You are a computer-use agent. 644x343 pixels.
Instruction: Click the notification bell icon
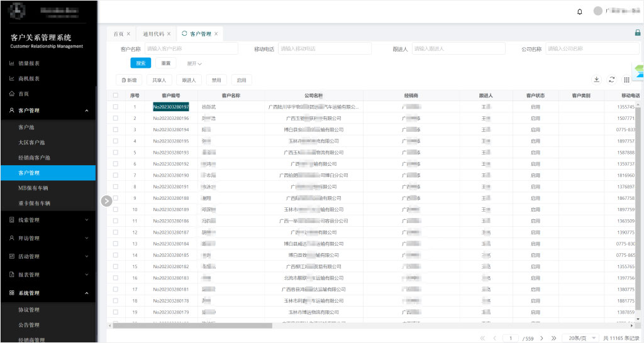(x=579, y=11)
